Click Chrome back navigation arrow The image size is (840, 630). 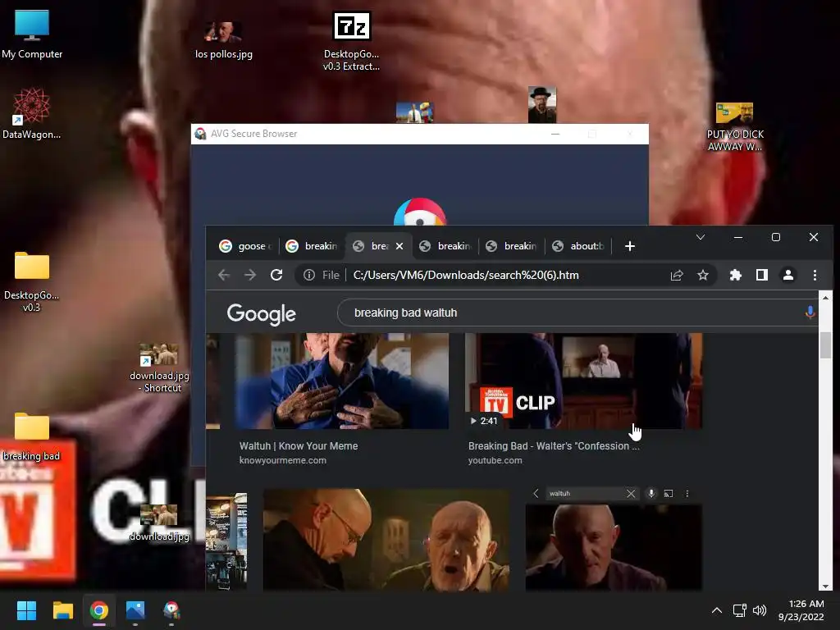point(224,276)
